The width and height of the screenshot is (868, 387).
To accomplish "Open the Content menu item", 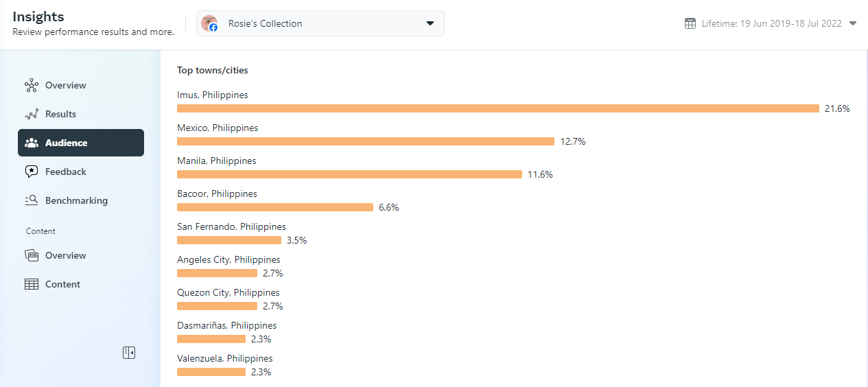I will pyautogui.click(x=62, y=285).
